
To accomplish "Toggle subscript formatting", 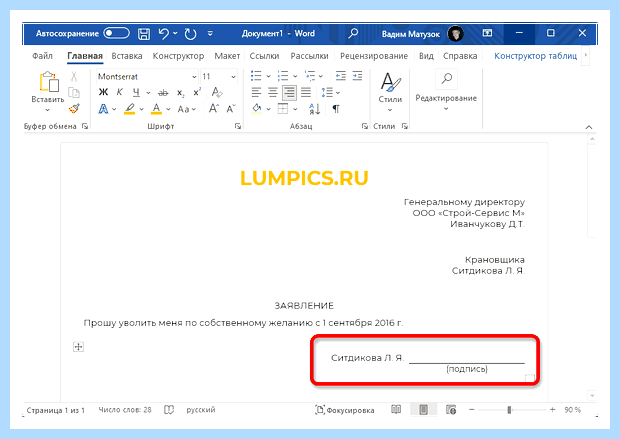I will (180, 93).
